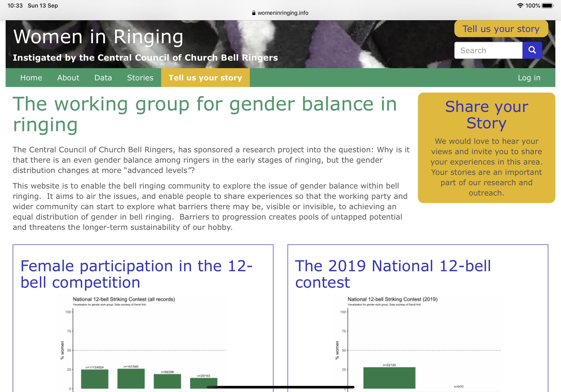Open the Home navigation menu item

[x=31, y=78]
